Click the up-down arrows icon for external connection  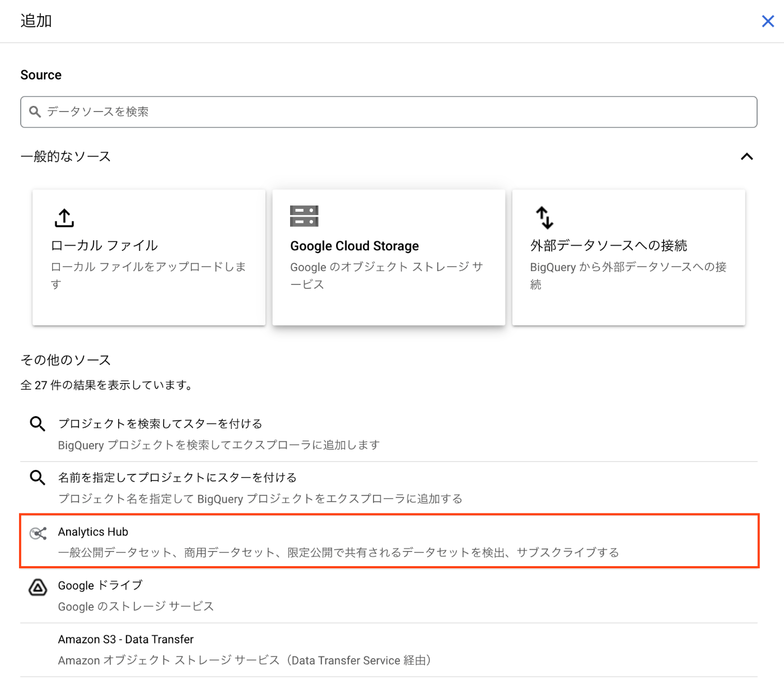point(544,218)
